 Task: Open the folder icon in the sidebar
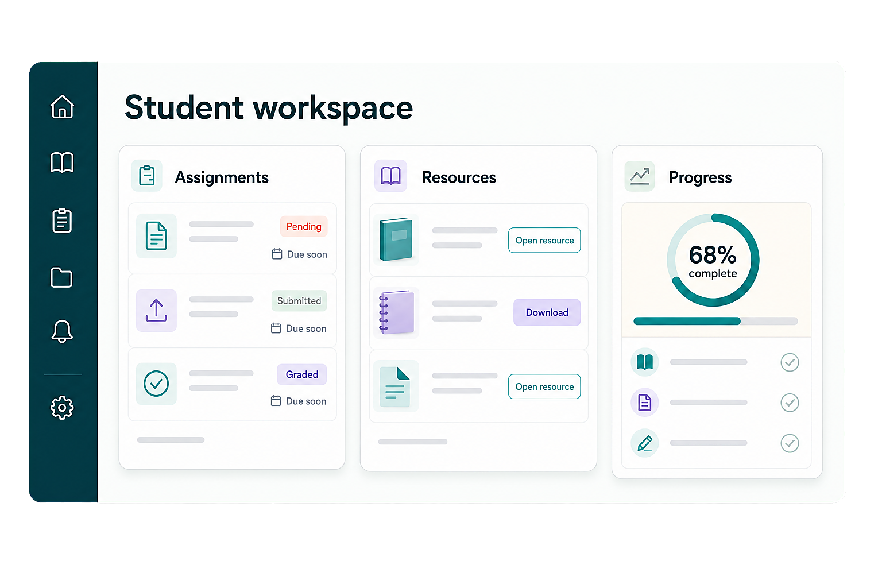pos(61,277)
